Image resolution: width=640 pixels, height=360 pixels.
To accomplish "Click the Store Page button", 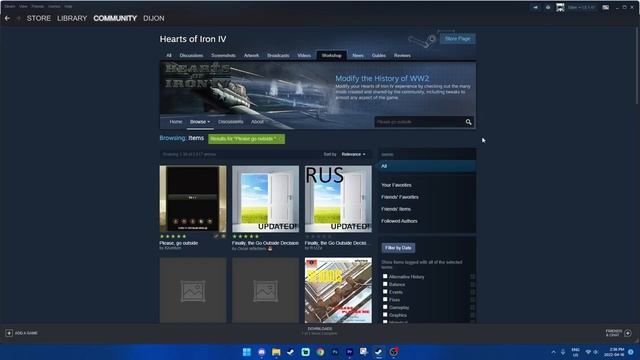I will [x=457, y=39].
